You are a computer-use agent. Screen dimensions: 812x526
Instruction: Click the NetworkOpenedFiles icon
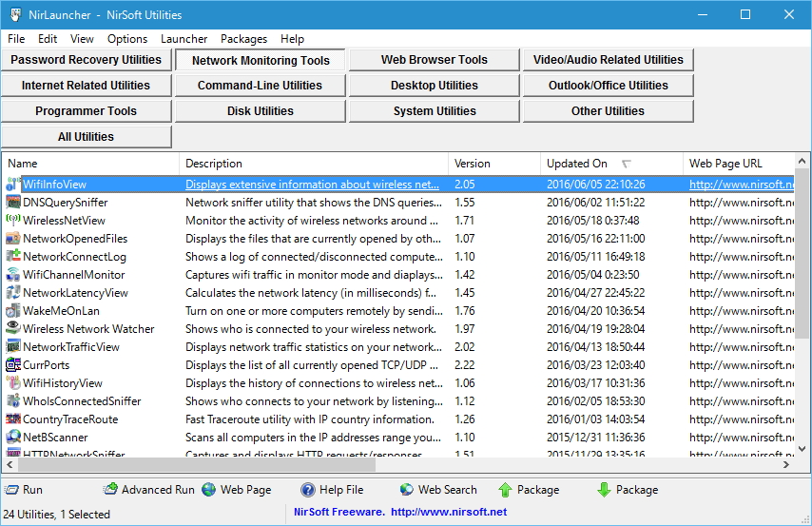coord(13,239)
